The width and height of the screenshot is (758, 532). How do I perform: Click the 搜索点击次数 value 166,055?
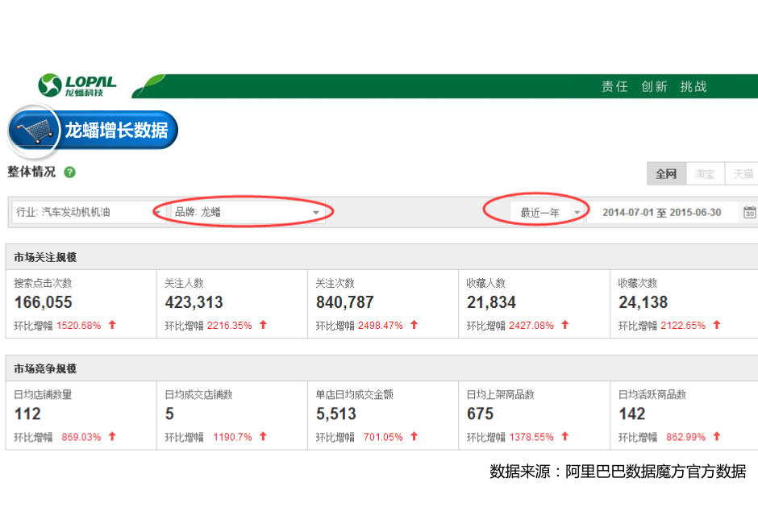[43, 302]
